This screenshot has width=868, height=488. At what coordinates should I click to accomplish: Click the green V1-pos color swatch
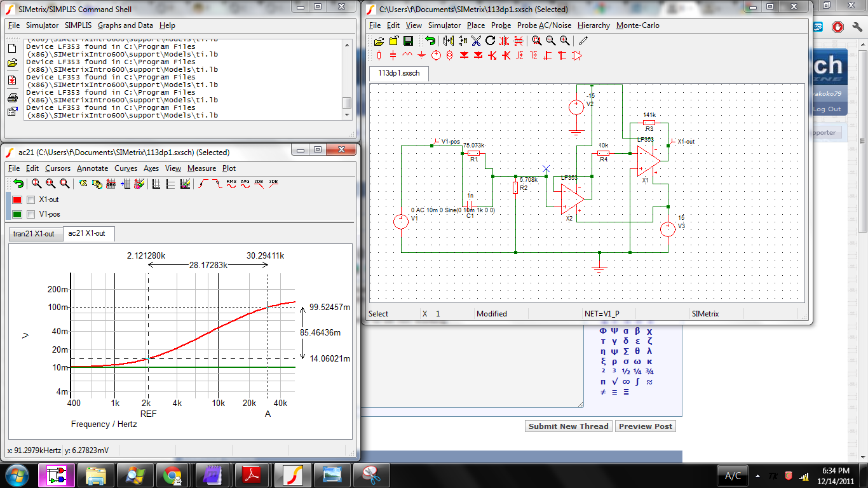click(x=17, y=214)
